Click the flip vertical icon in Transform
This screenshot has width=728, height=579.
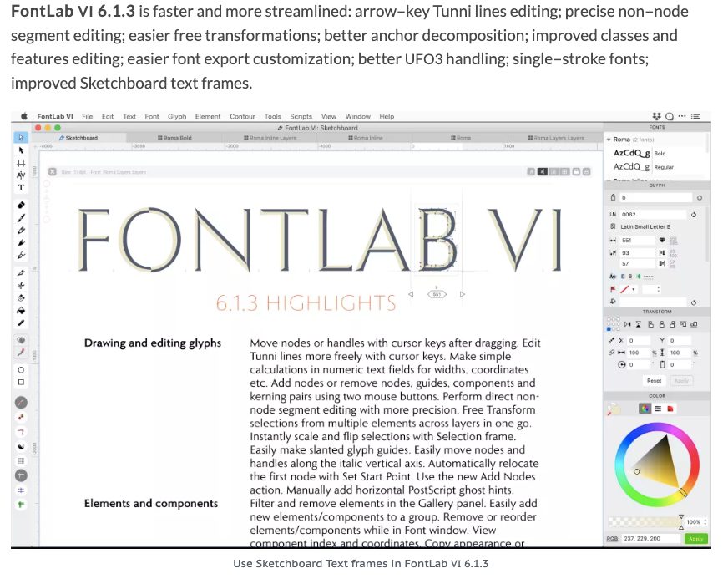[x=639, y=324]
